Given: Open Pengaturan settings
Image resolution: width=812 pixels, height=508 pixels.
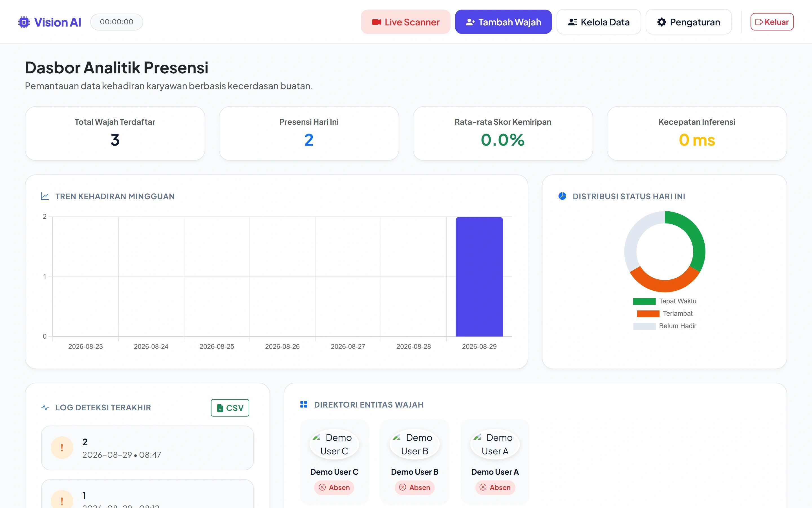Looking at the screenshot, I should [x=689, y=22].
